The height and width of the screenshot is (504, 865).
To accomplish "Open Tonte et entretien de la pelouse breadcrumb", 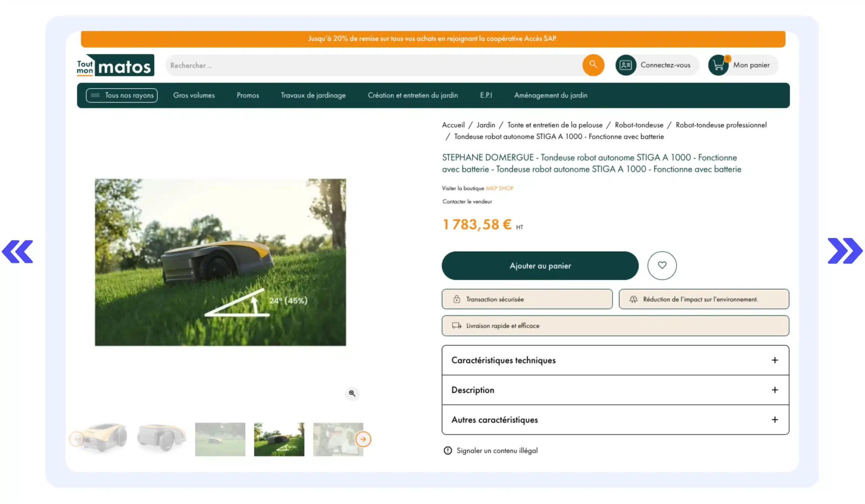I will click(555, 125).
